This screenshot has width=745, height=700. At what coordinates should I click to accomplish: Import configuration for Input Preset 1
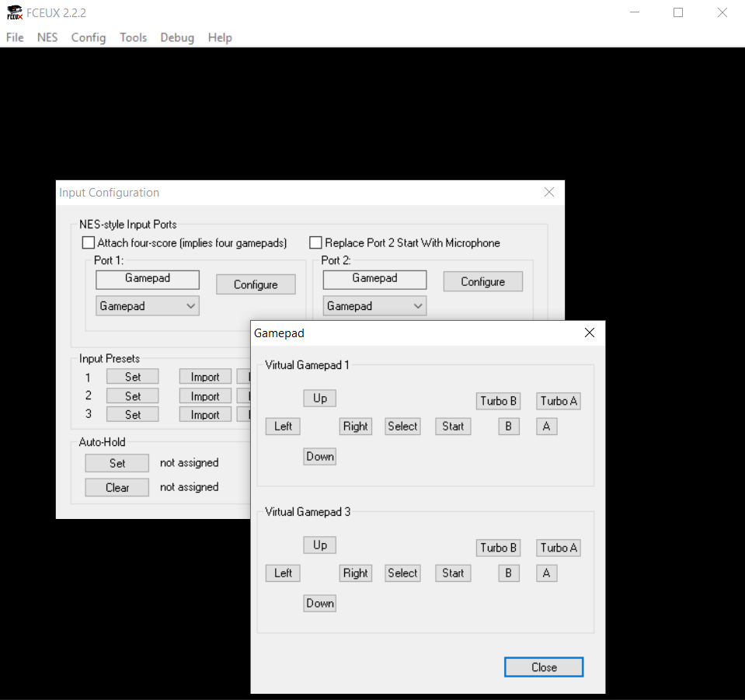coord(205,377)
